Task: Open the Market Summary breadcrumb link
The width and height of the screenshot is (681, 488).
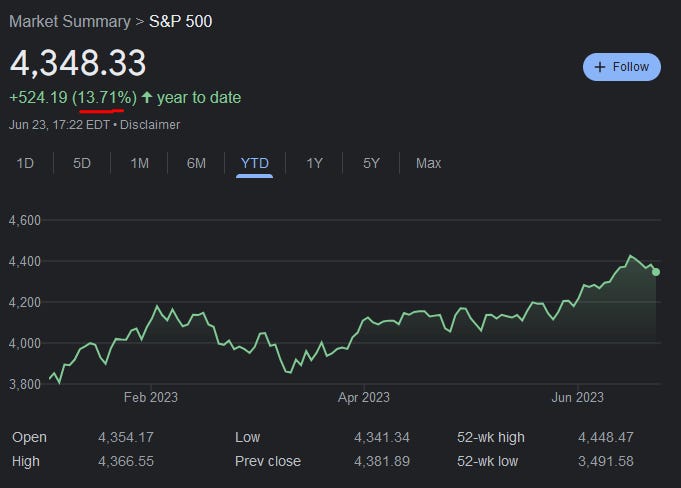Action: pyautogui.click(x=70, y=21)
